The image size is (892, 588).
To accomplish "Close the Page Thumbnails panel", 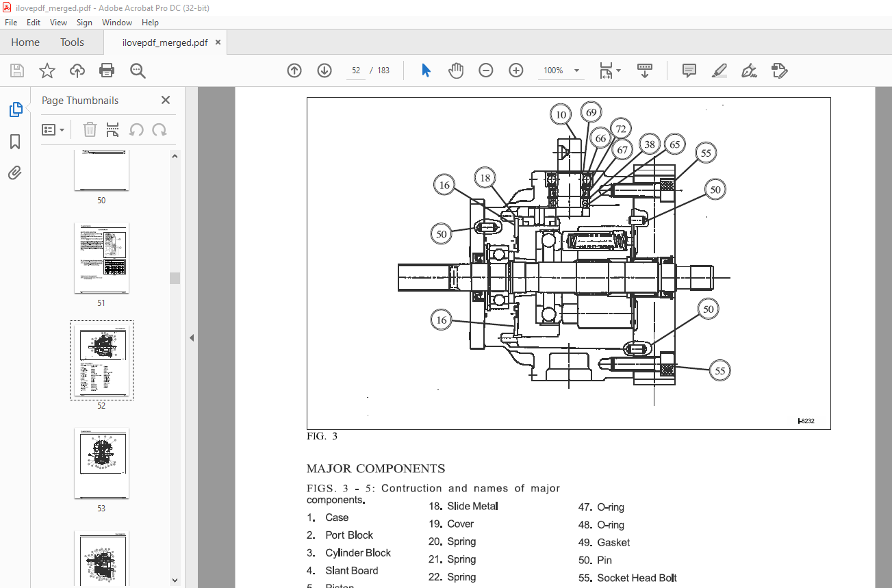I will click(165, 100).
